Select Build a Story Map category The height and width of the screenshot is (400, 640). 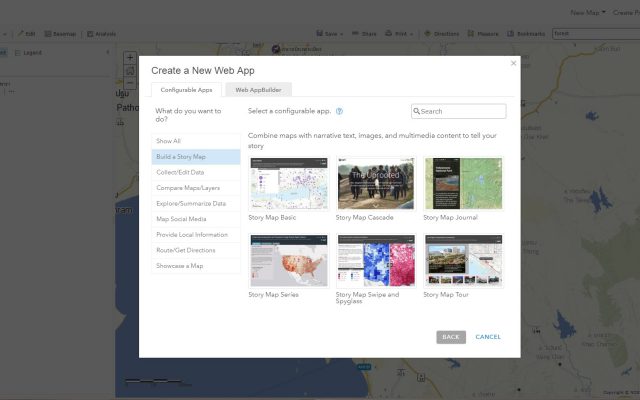coord(196,157)
